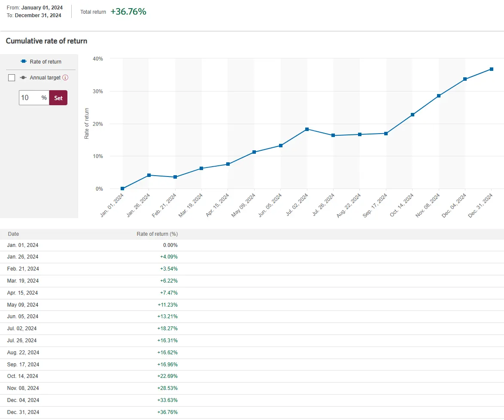Click the Dec. 04, 2024 table row date
Image resolution: width=504 pixels, height=420 pixels.
[x=23, y=400]
